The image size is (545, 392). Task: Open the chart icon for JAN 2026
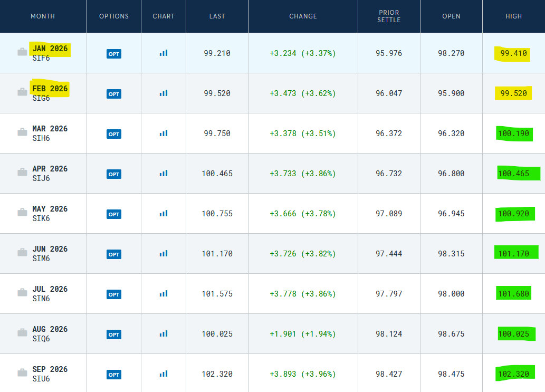click(164, 53)
